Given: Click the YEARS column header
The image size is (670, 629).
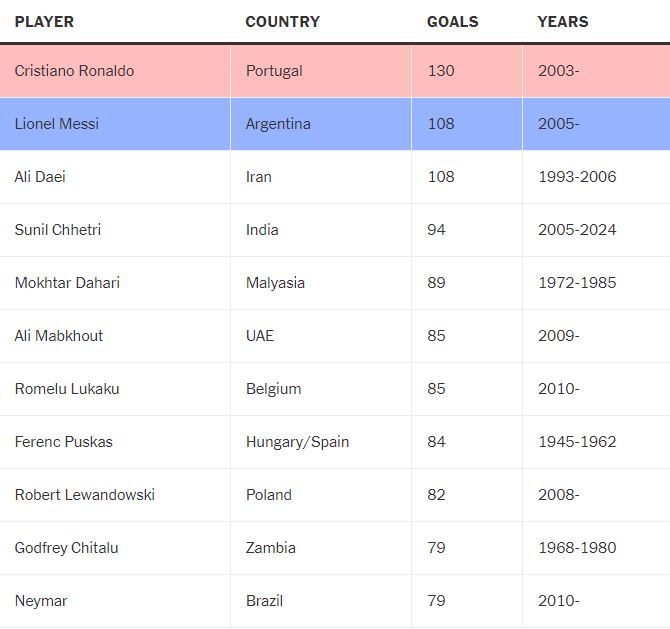Looking at the screenshot, I should [x=563, y=21].
